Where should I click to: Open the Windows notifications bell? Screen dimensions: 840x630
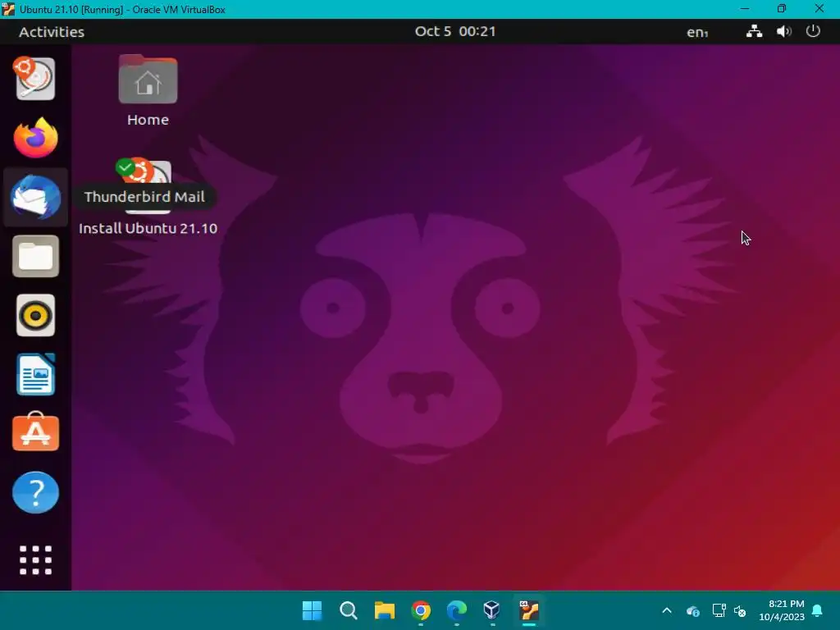click(x=818, y=610)
